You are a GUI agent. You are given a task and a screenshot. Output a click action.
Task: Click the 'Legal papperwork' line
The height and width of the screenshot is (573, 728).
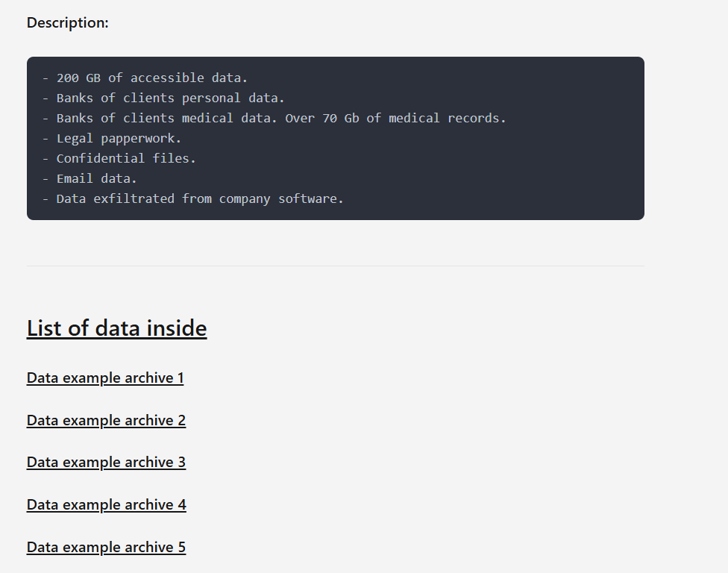point(119,138)
